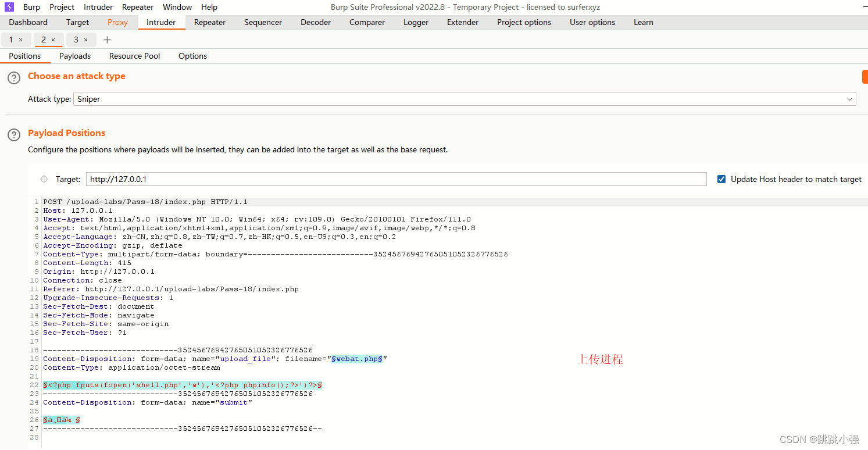Viewport: 868px width, 450px height.
Task: Open the User options tab
Action: [x=592, y=22]
